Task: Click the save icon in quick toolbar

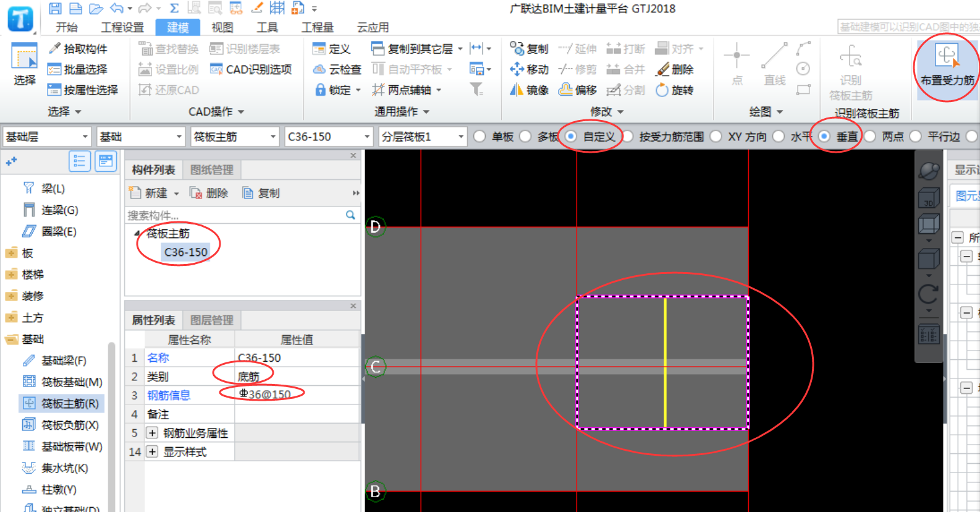Action: pyautogui.click(x=55, y=8)
